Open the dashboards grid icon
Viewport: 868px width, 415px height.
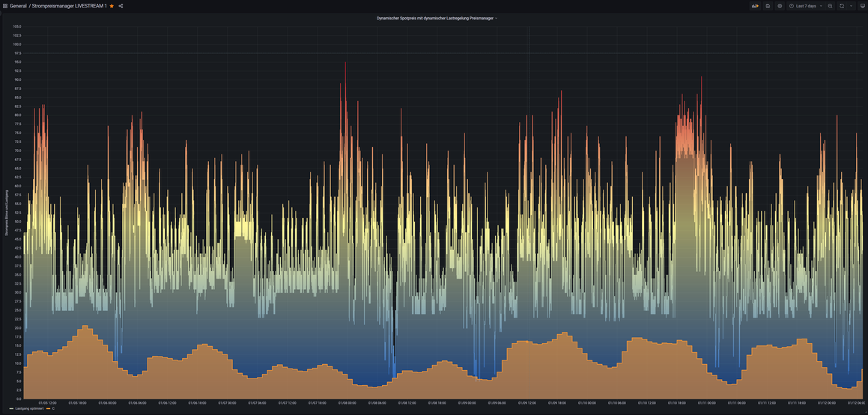tap(5, 5)
